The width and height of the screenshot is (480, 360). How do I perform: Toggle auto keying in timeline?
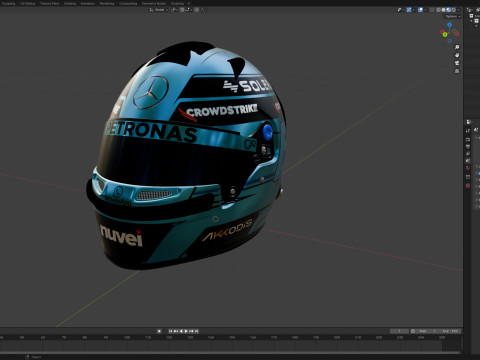pyautogui.click(x=159, y=331)
